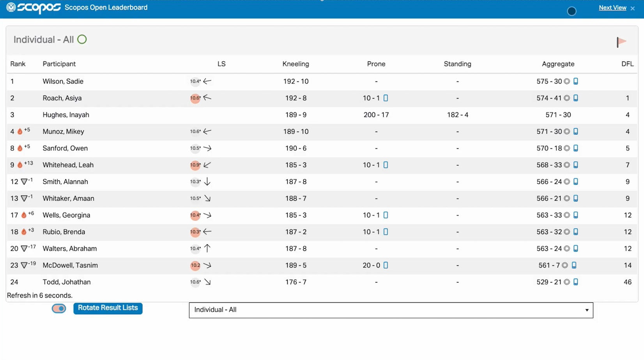Click McDowell, Tasnim's 10.2 shot badge

(195, 265)
